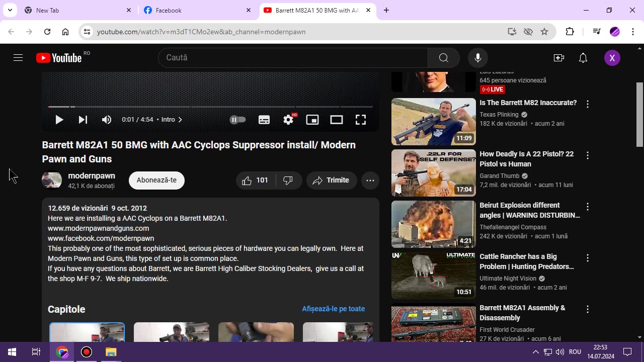Expand the Intro chapter chevron

pos(180,120)
